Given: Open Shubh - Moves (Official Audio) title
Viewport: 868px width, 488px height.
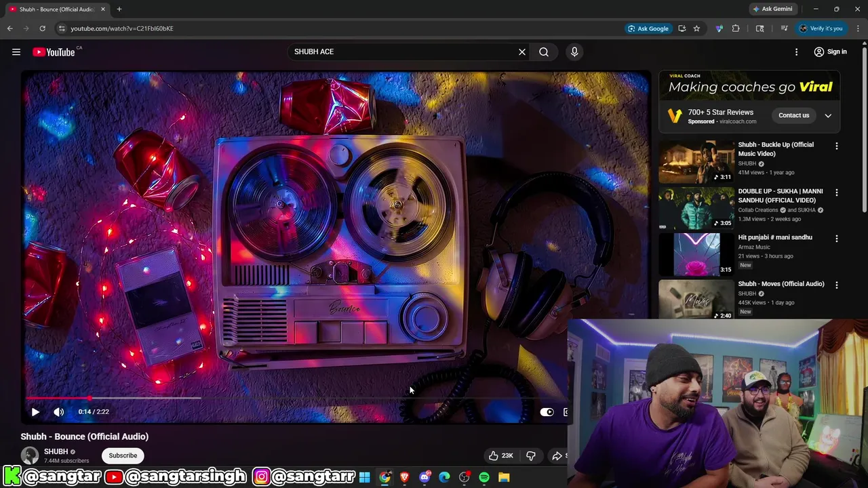Looking at the screenshot, I should tap(781, 284).
